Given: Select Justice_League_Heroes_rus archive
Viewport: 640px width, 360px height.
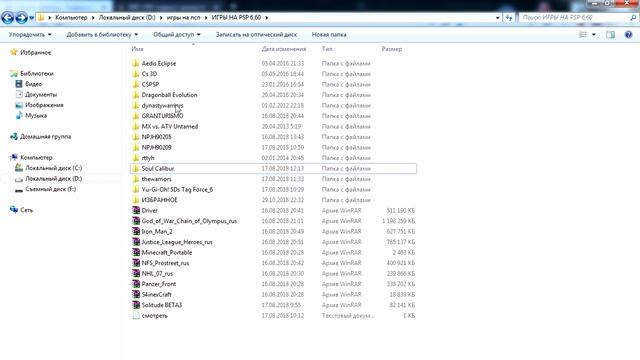Looking at the screenshot, I should 177,242.
